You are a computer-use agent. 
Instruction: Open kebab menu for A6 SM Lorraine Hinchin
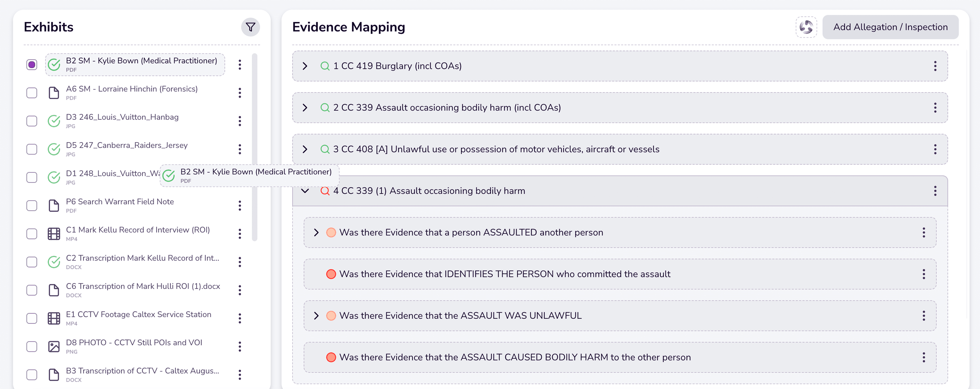click(x=240, y=93)
